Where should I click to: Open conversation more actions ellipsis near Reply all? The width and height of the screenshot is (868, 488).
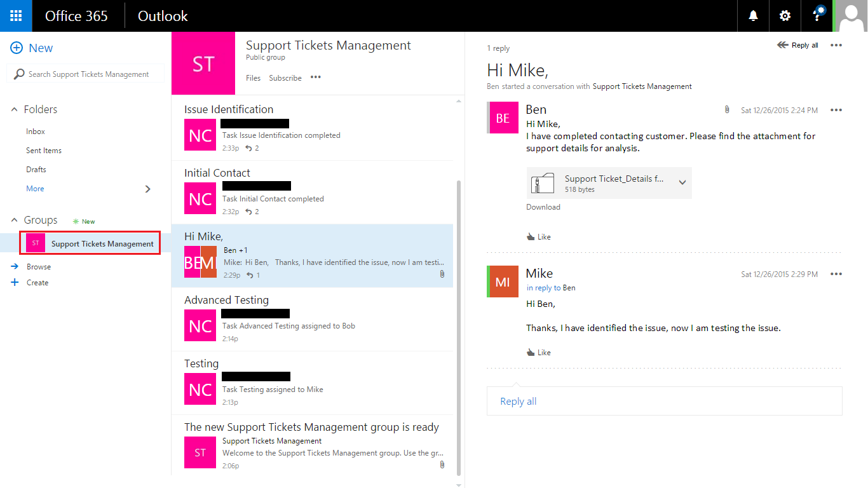836,45
